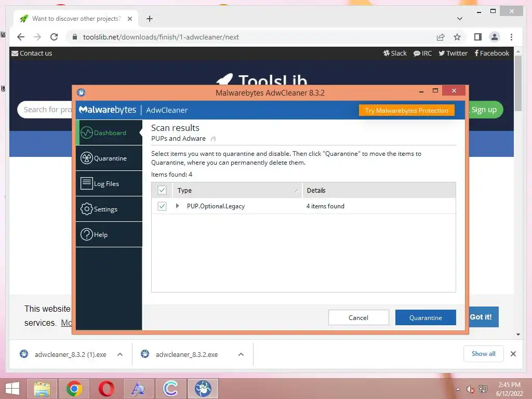Open the Help section in the sidebar
The image size is (532, 399).
[x=109, y=234]
